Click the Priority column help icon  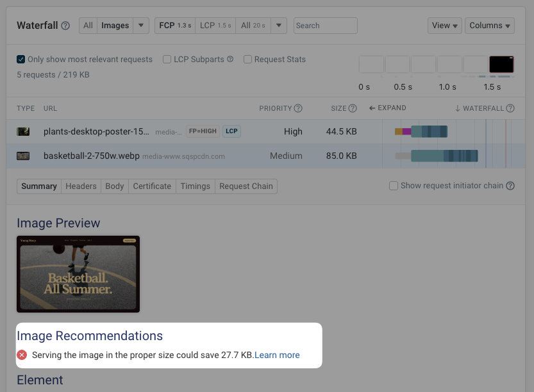tap(299, 108)
